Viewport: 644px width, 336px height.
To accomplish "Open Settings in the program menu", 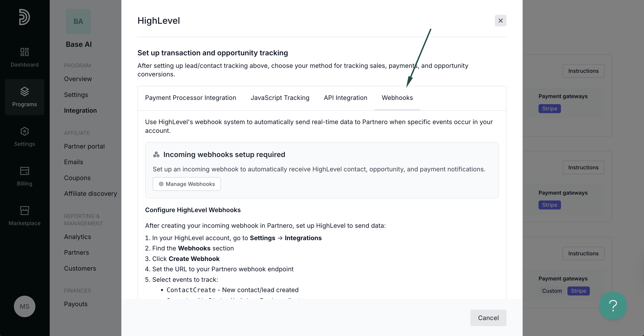I will [76, 95].
